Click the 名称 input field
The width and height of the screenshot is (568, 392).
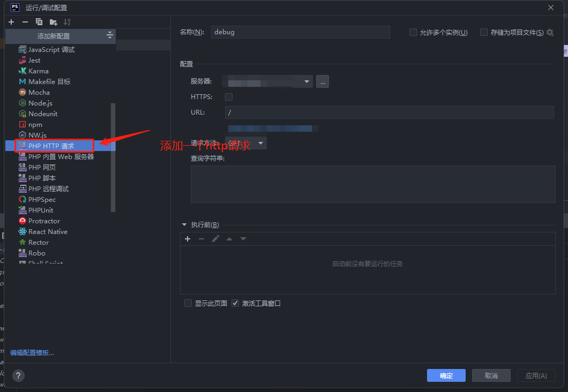tap(300, 32)
